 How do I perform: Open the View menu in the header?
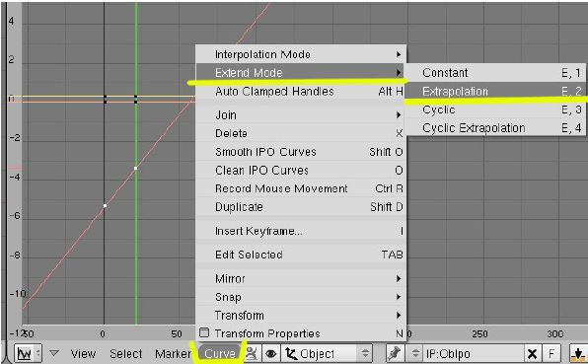click(83, 353)
